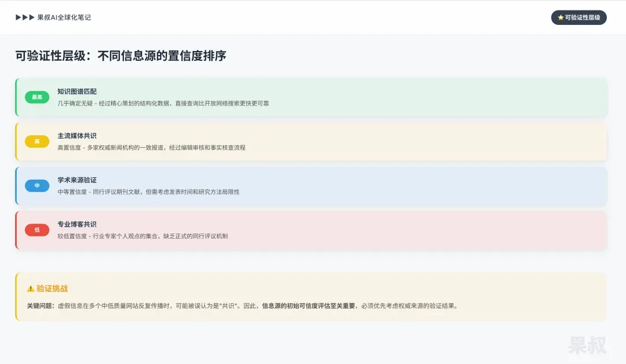
Task: Click the description text starting 几乎确定无疑
Action: tap(163, 103)
